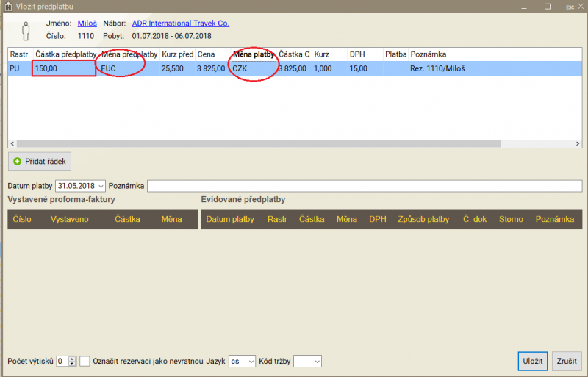This screenshot has width=588, height=377.
Task: Click the guest person icon
Action: click(x=26, y=30)
